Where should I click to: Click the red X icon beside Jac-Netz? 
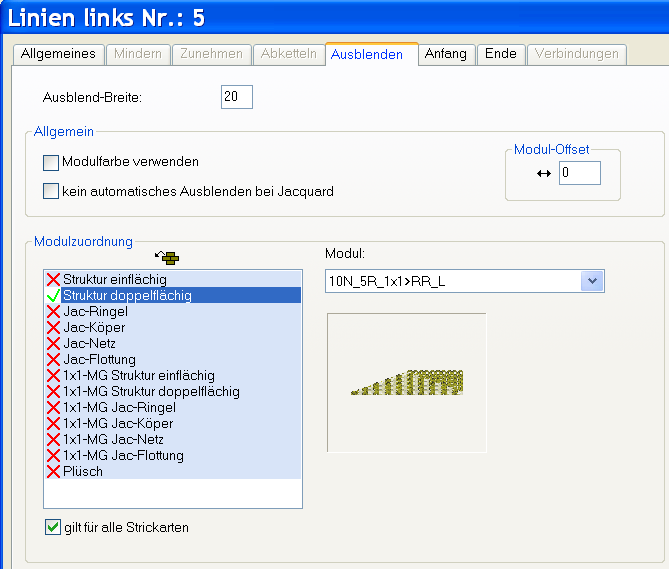click(x=53, y=343)
